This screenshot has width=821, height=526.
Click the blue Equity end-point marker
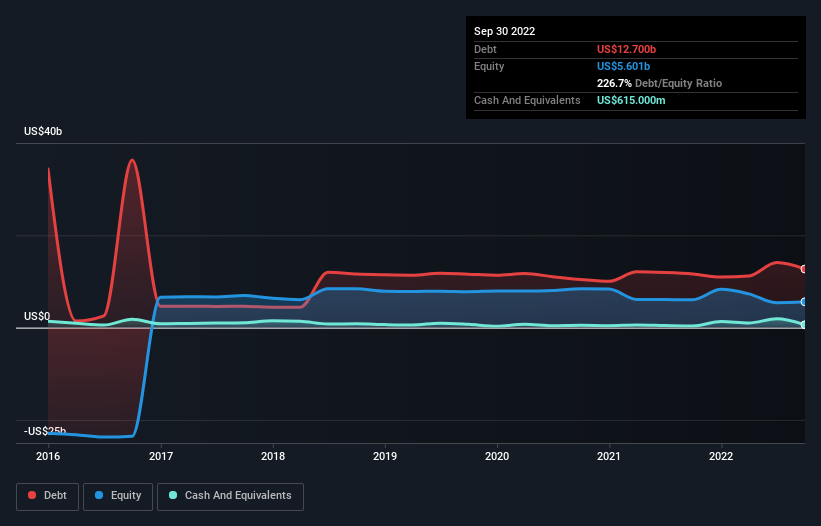pyautogui.click(x=804, y=302)
